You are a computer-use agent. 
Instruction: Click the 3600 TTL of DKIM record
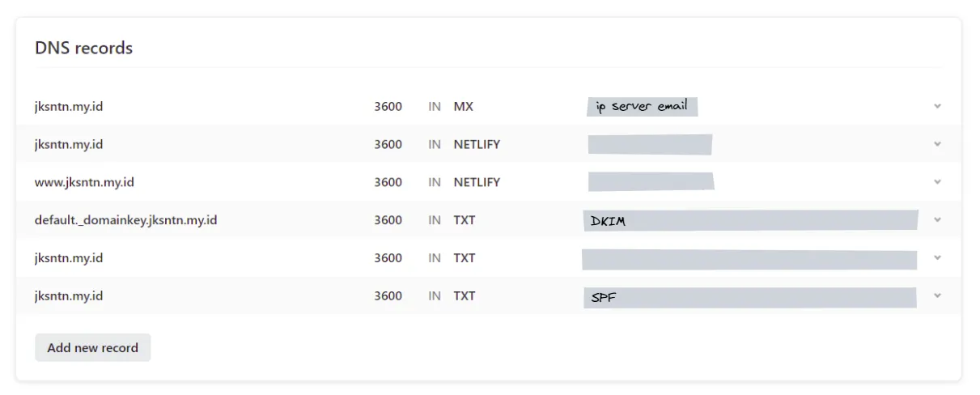point(388,220)
